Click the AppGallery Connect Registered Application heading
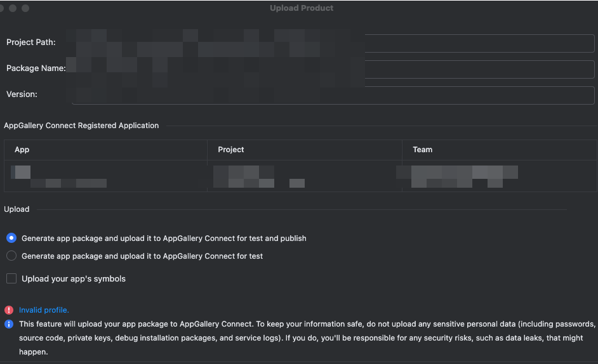598x364 pixels. pyautogui.click(x=81, y=126)
